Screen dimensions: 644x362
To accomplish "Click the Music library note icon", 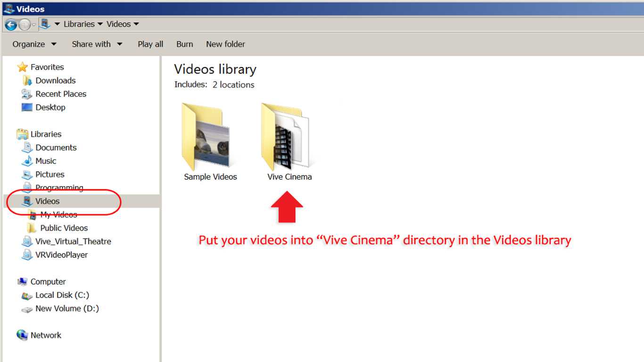I will point(27,161).
